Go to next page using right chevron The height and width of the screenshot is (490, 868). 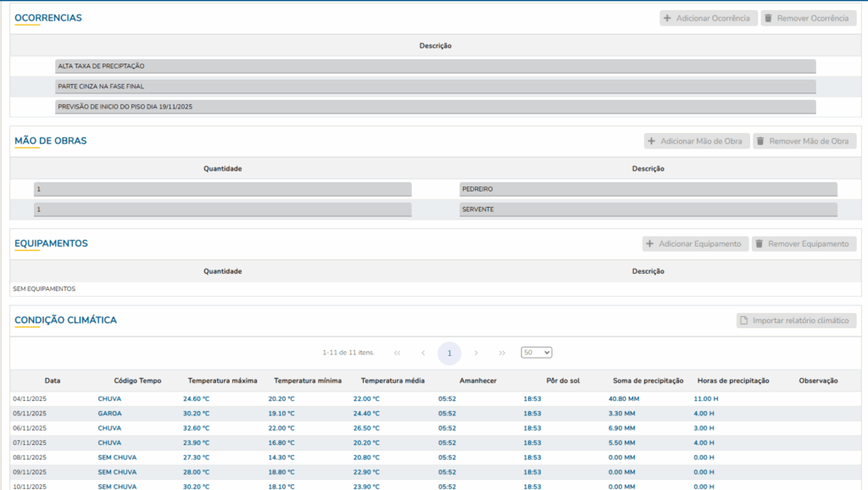(476, 353)
